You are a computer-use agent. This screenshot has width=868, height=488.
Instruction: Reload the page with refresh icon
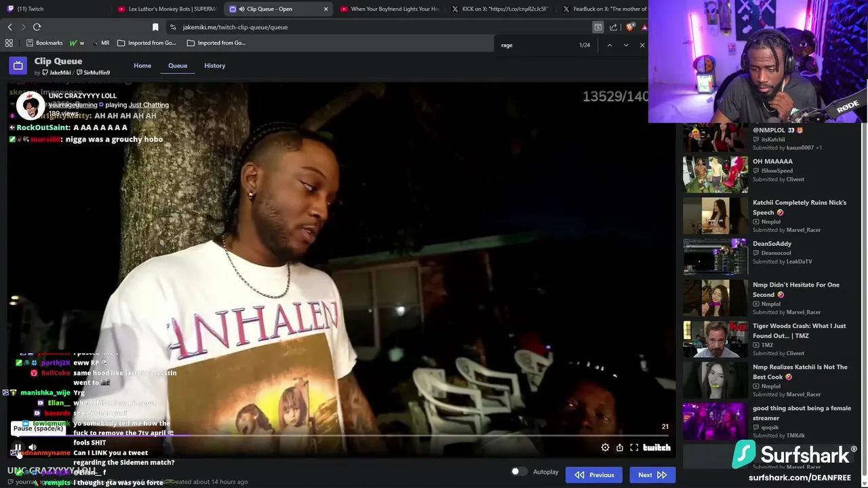pos(37,27)
